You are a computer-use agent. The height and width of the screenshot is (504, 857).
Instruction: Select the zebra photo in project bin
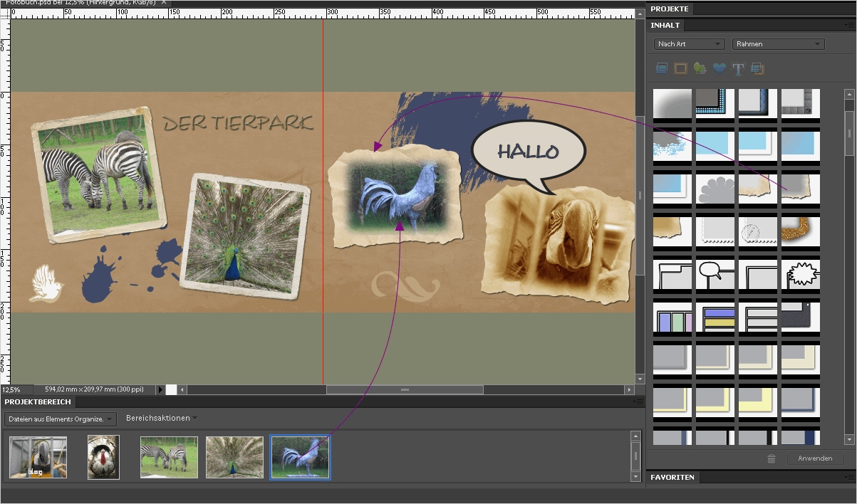point(169,456)
